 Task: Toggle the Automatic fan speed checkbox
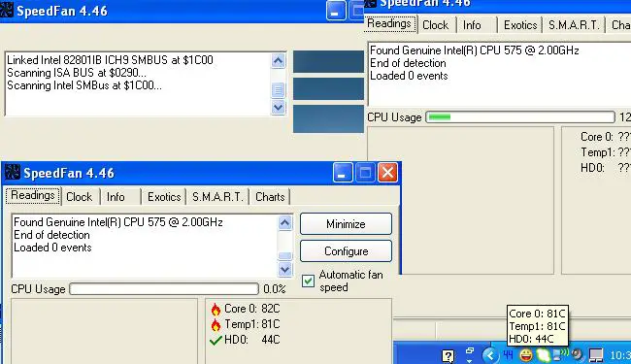point(309,281)
